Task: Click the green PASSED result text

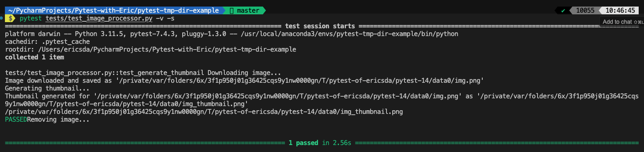Action: pos(16,120)
